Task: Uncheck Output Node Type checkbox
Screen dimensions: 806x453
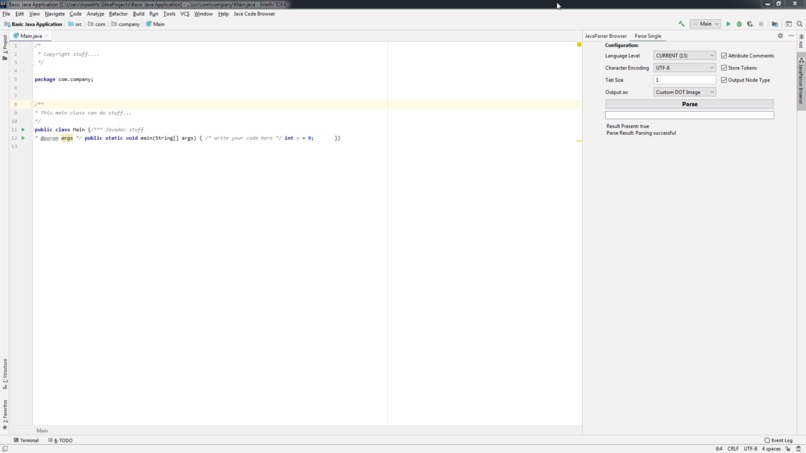Action: click(x=724, y=80)
